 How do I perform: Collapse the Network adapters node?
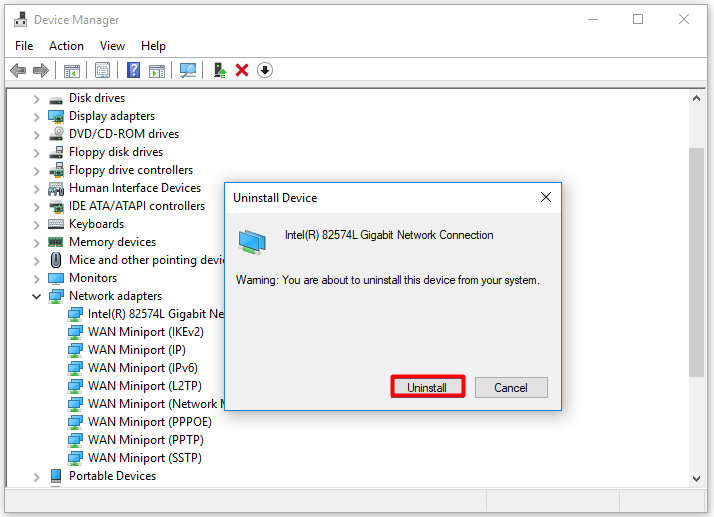[36, 297]
